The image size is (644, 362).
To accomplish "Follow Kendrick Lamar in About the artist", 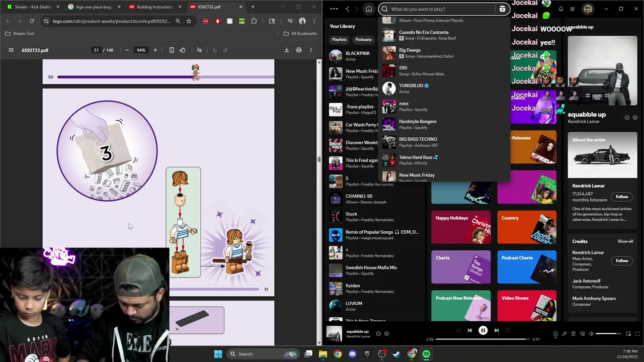I will pos(622,197).
